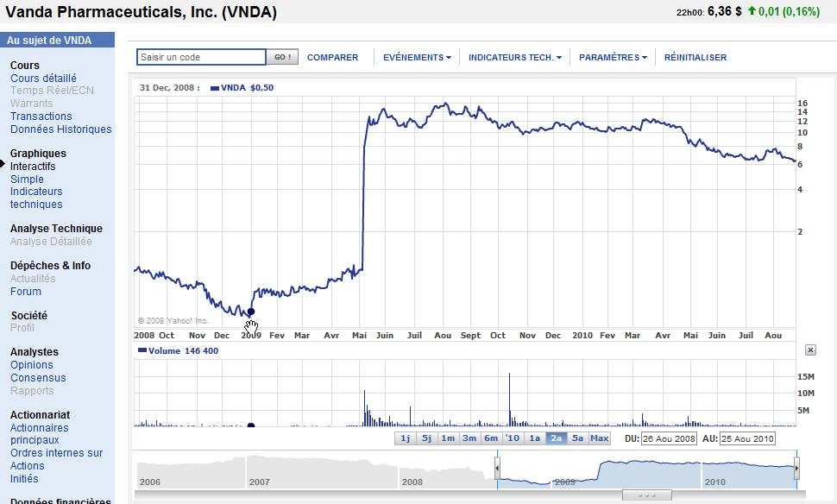Select the 6m time range
Image resolution: width=837 pixels, height=504 pixels.
click(491, 438)
